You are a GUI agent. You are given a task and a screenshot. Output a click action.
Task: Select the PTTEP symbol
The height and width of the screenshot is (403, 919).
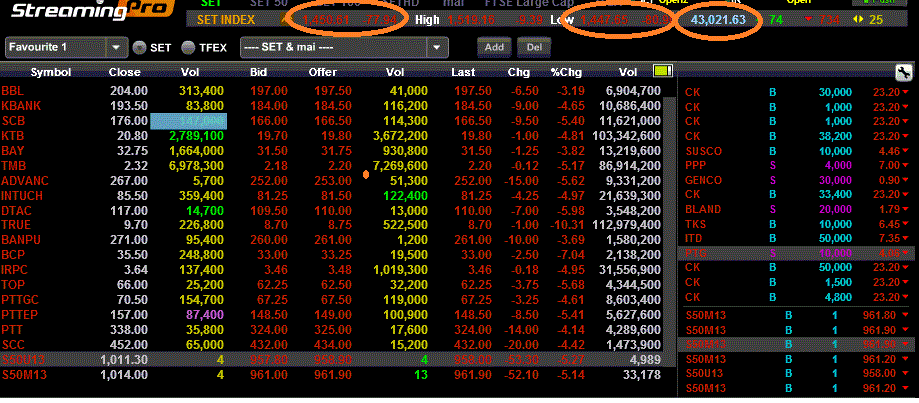pyautogui.click(x=19, y=315)
